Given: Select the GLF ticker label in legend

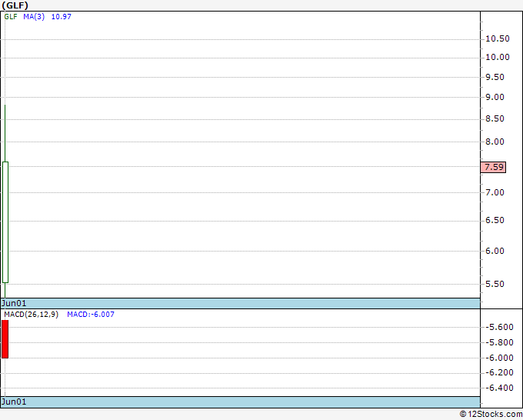Looking at the screenshot, I should click(11, 16).
